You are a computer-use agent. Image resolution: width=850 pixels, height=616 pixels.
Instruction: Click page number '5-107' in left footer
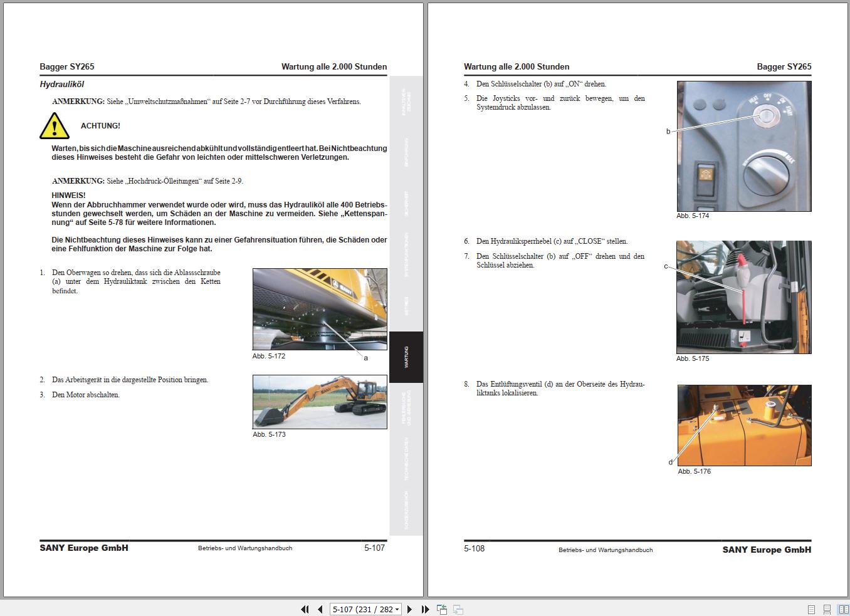[374, 548]
